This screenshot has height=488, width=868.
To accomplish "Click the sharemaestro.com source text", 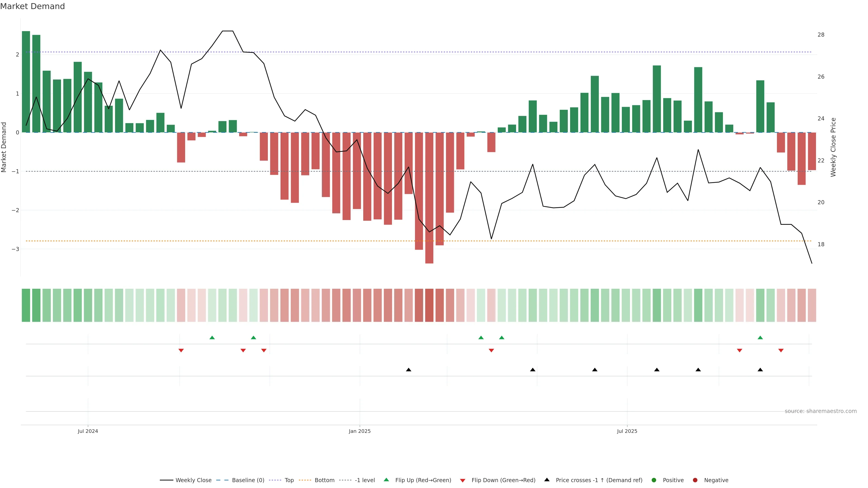I will (821, 411).
